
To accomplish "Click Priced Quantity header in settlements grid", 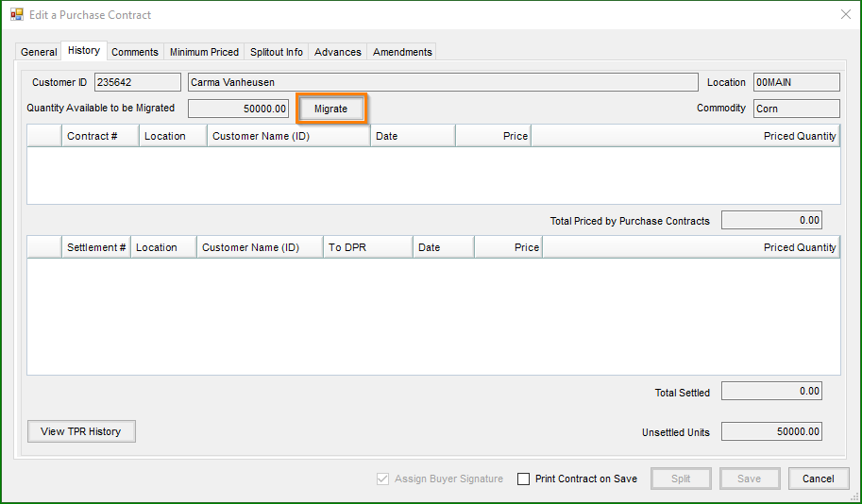I will click(x=691, y=247).
